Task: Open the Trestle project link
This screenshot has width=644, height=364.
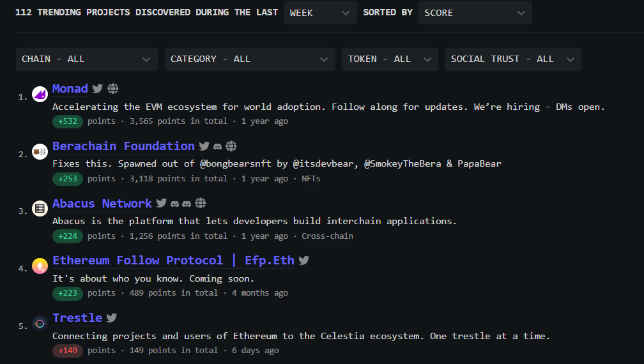Action: (77, 318)
